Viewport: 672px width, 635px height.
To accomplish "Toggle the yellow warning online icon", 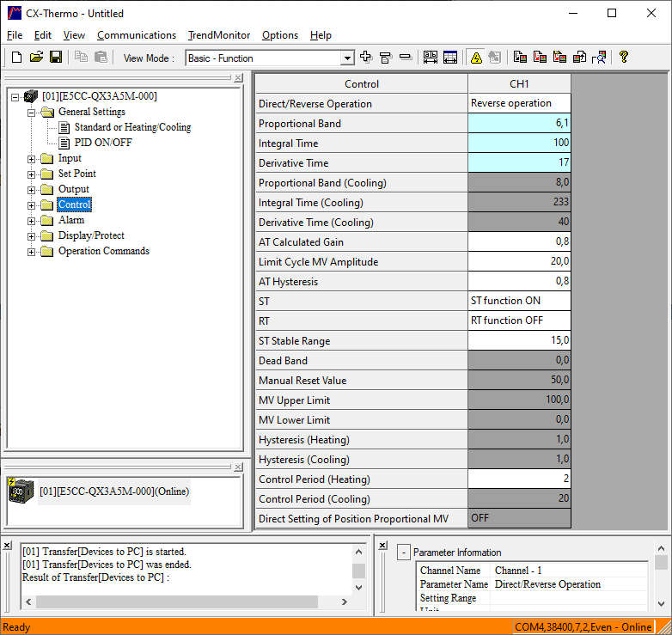I will pos(476,58).
